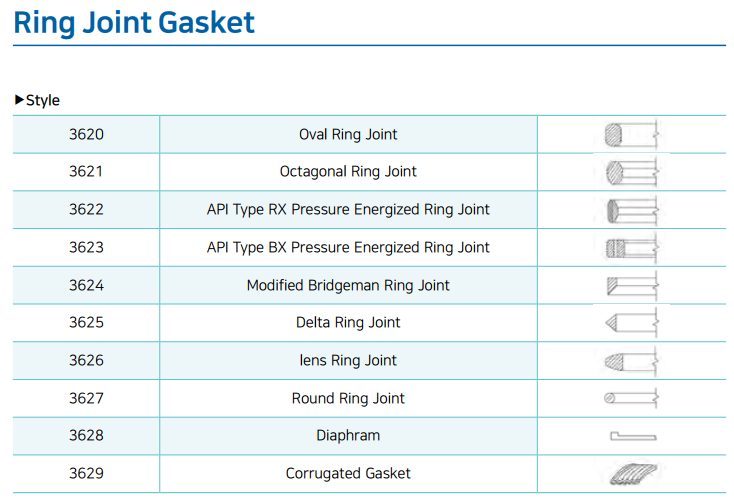The height and width of the screenshot is (503, 734).
Task: Select the lens Ring Joint profile icon
Action: [632, 360]
